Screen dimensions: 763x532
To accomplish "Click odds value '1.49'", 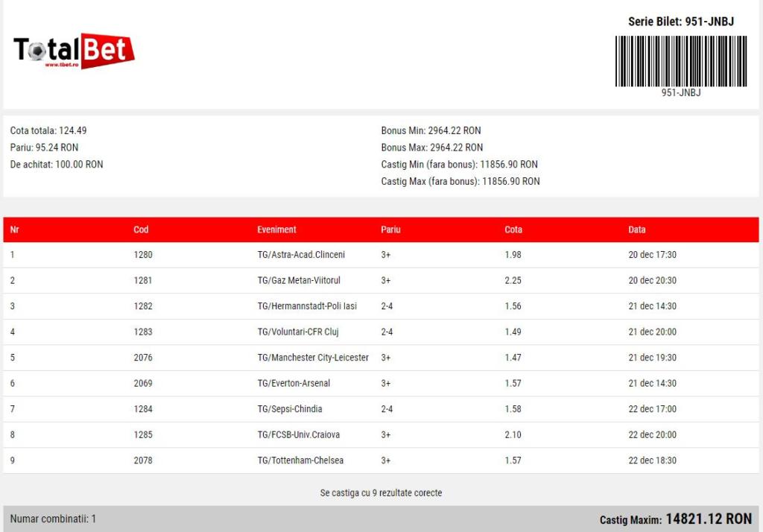I will 513,332.
